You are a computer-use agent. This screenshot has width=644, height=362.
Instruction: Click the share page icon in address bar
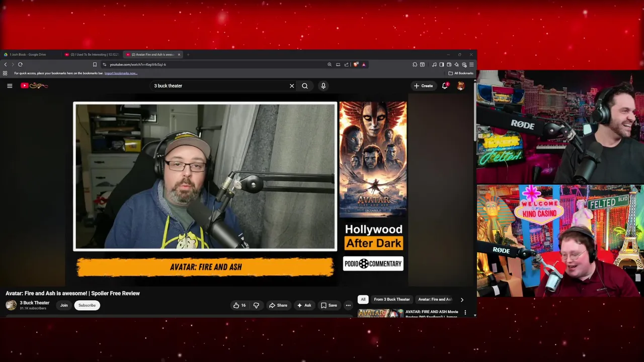pos(347,64)
